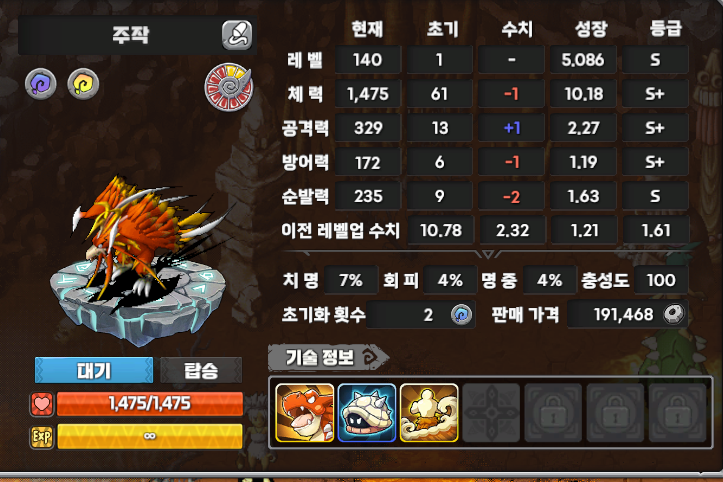This screenshot has width=723, height=482.
Task: Select the purple swirl stone icon
Action: pyautogui.click(x=41, y=84)
